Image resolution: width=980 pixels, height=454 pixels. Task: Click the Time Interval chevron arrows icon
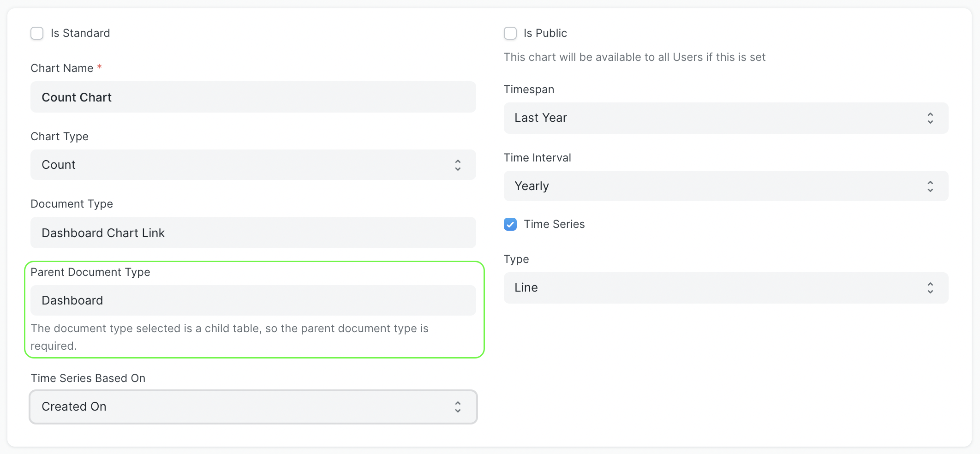click(x=930, y=186)
